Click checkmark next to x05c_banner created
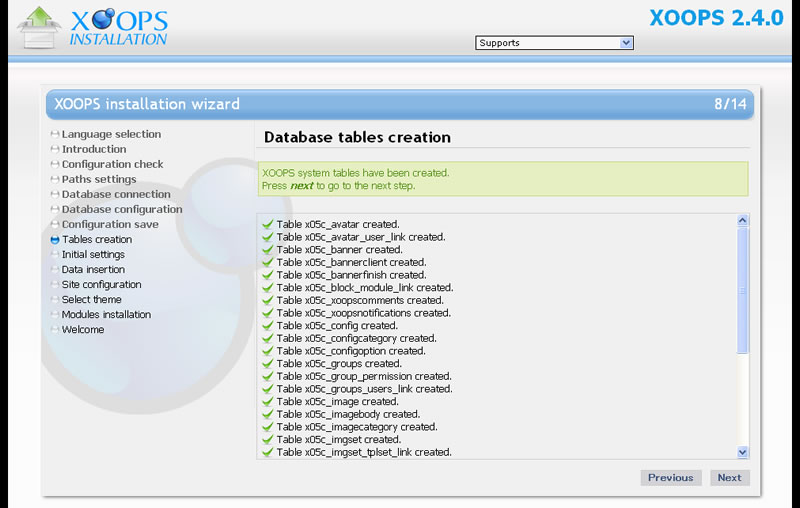Image resolution: width=800 pixels, height=508 pixels. coord(267,249)
